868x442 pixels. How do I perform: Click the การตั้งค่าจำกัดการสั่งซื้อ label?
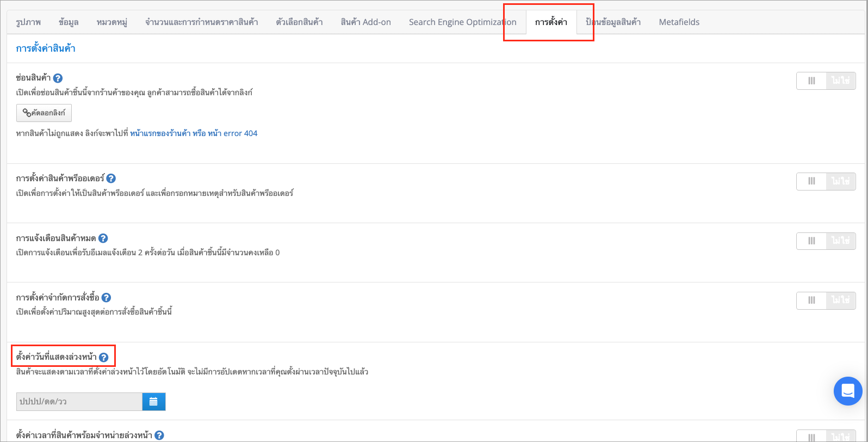pos(58,298)
